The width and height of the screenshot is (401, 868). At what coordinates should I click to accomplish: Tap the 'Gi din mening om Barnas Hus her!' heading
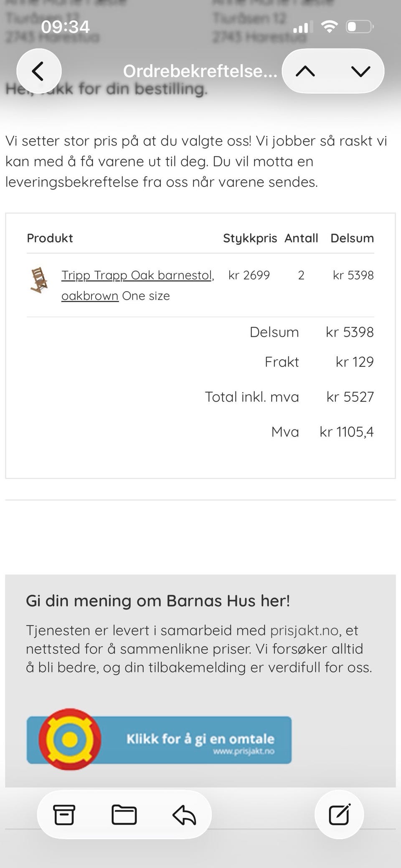tap(158, 601)
